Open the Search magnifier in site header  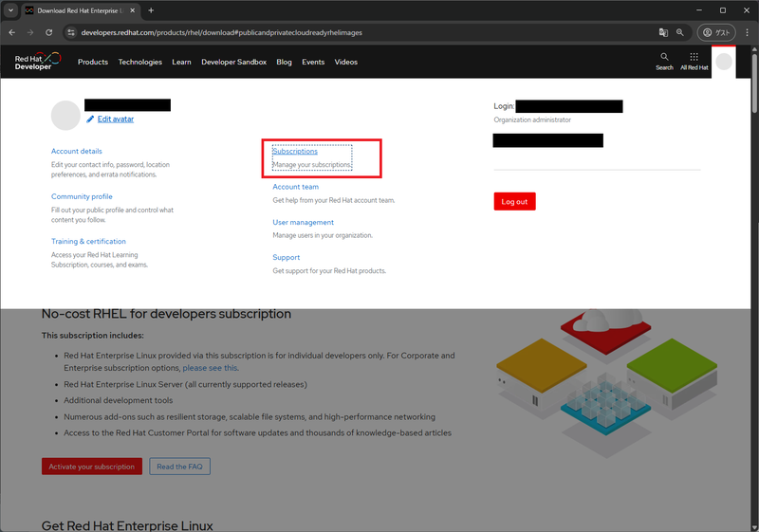click(664, 62)
